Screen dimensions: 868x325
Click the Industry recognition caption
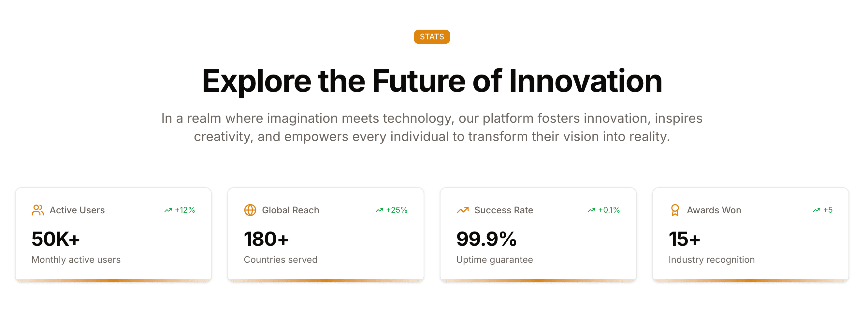[711, 260]
